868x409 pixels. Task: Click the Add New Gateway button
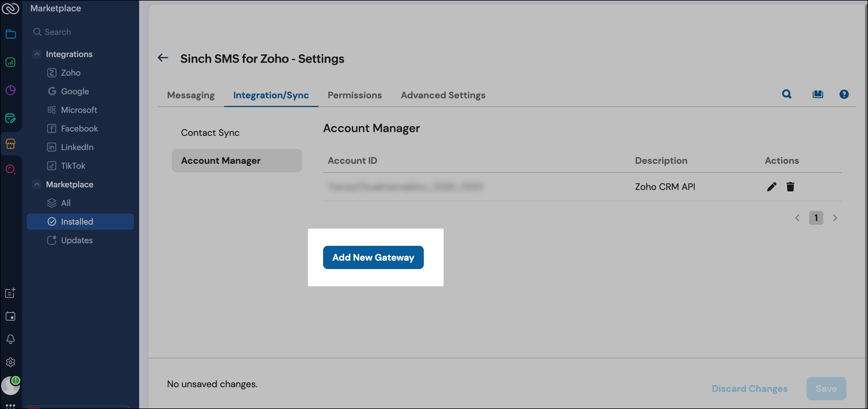[x=373, y=257]
